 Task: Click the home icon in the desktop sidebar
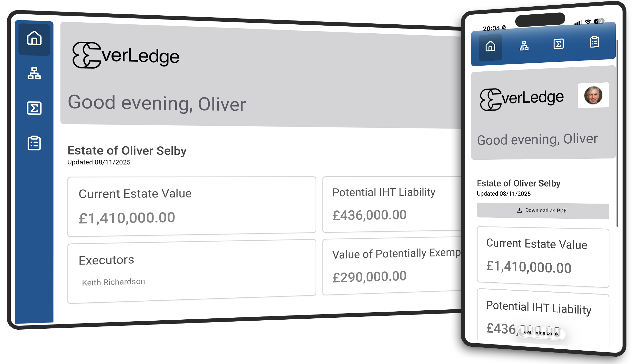click(34, 38)
